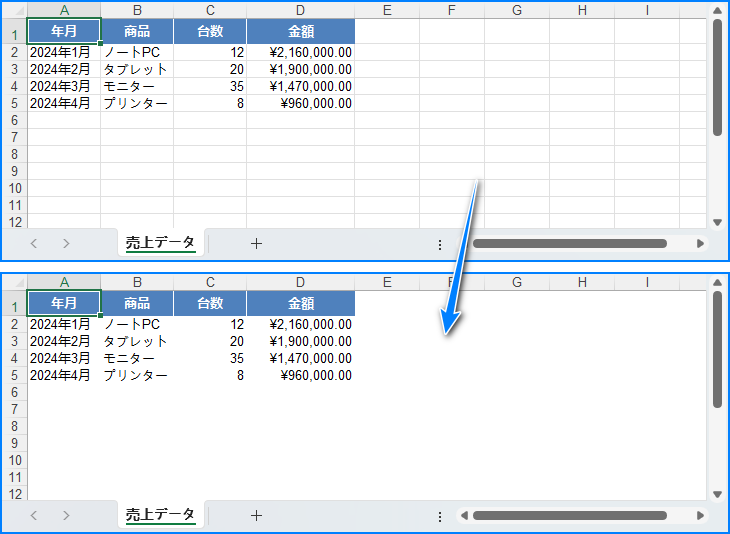Select cell ¥1,900,000.00 in upper sheet
730x534 pixels.
click(301, 69)
